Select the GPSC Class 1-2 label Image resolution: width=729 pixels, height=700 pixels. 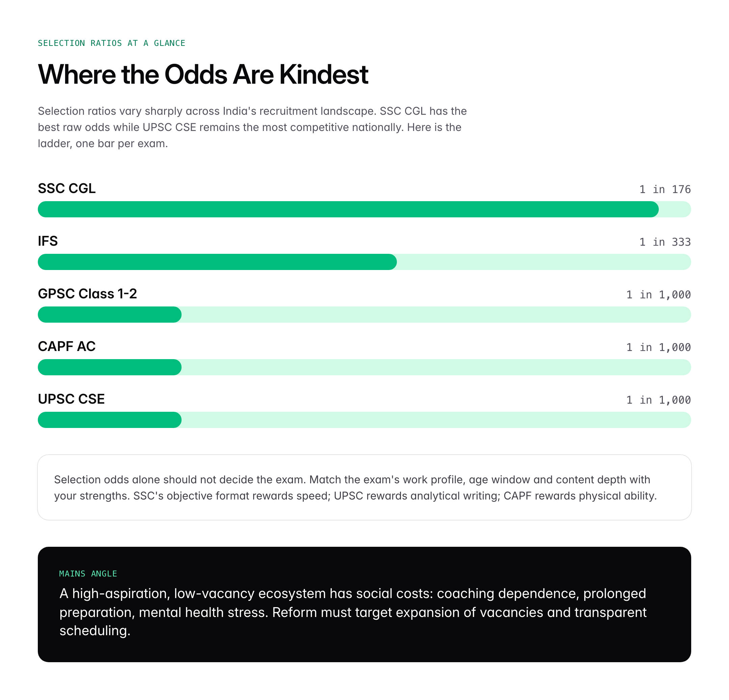87,294
